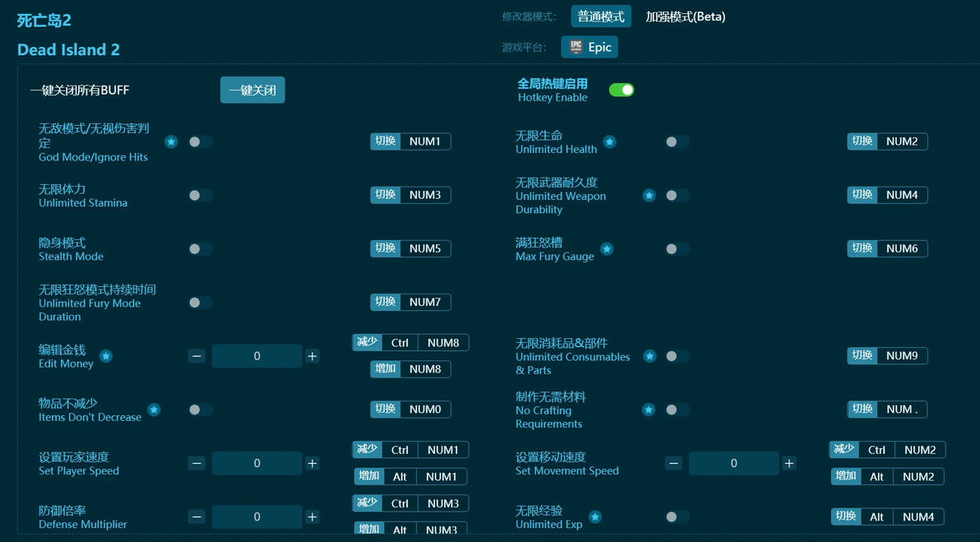Image resolution: width=980 pixels, height=542 pixels.
Task: Click star icon beside Unlimited Weapon Durability
Action: (649, 196)
